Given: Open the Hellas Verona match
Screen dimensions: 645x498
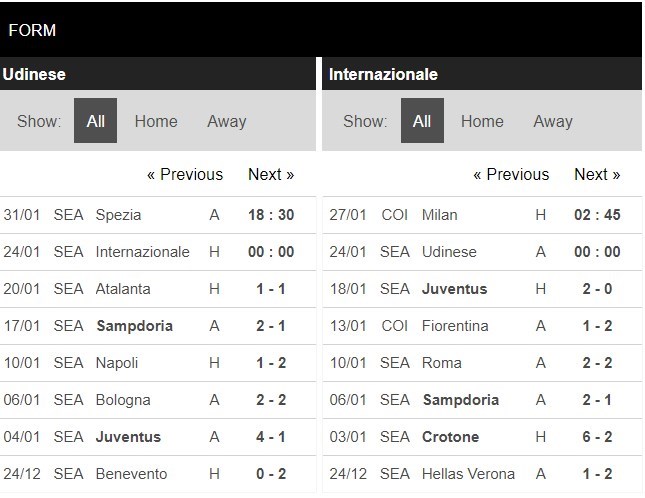Looking at the screenshot, I should [468, 474].
